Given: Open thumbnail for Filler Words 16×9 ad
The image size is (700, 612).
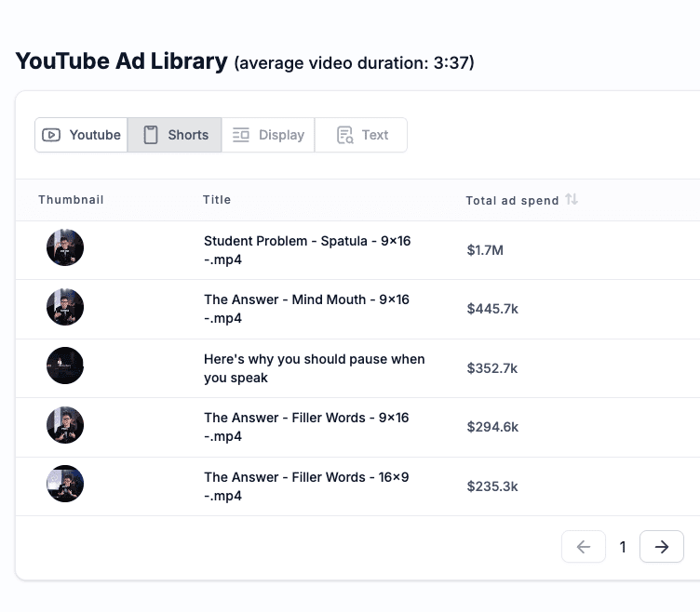Looking at the screenshot, I should point(65,484).
